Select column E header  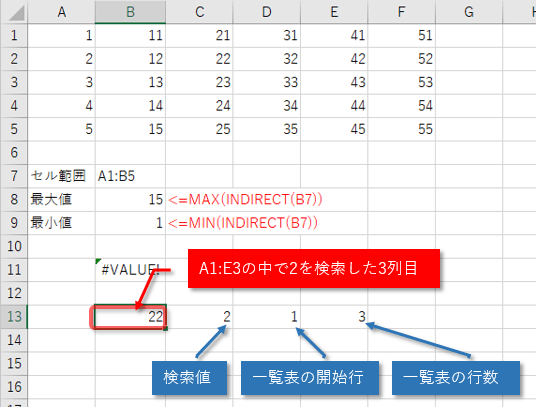(334, 12)
